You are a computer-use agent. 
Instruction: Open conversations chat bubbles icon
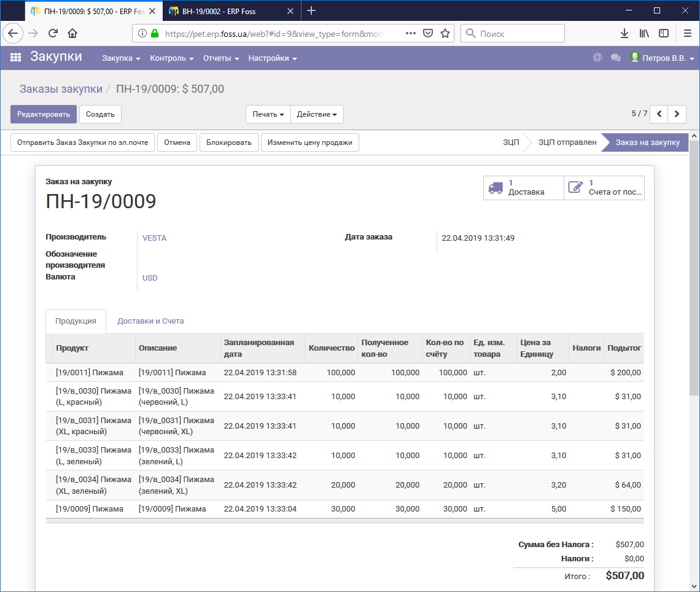(x=616, y=58)
